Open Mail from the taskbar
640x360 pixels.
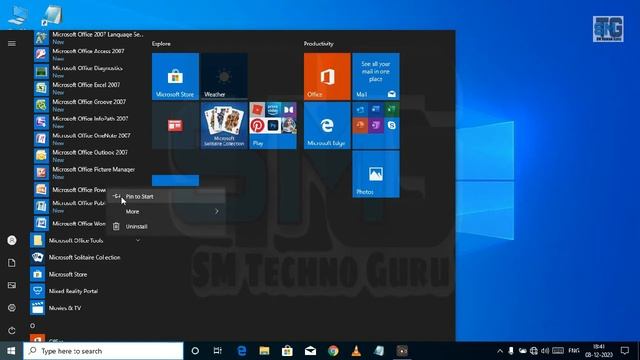(x=310, y=351)
